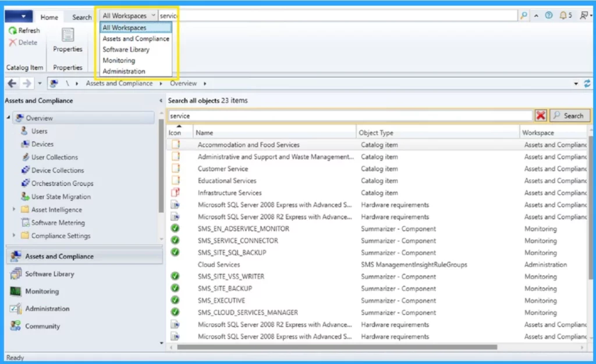Image resolution: width=596 pixels, height=364 pixels.
Task: Choose Assets and Compliance from the workspace list
Action: pos(136,39)
